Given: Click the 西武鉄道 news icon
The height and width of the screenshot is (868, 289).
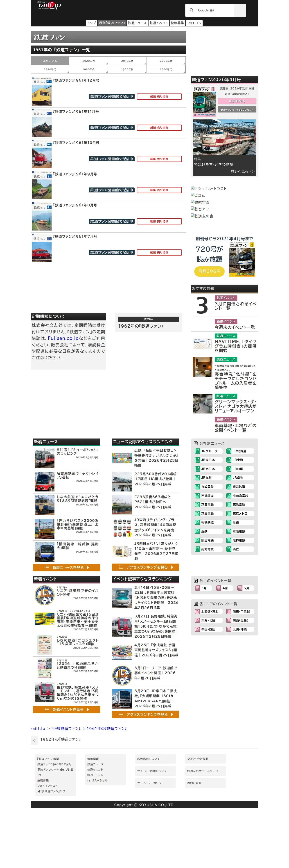Looking at the screenshot, I should pos(197,496).
